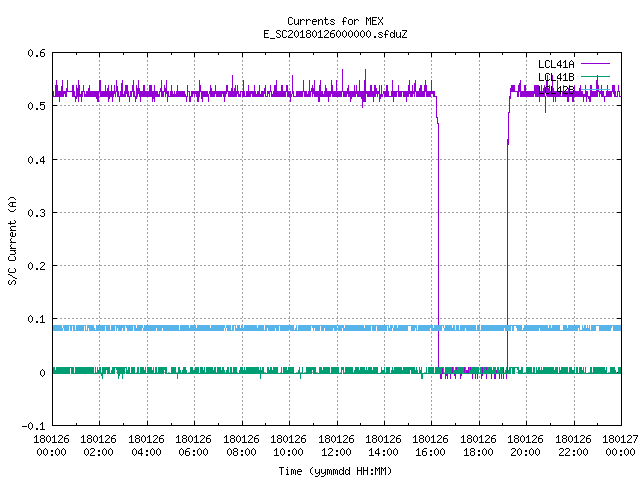The height and width of the screenshot is (480, 640).
Task: Click the x-axis tick '180126 14:00'
Action: click(x=383, y=446)
